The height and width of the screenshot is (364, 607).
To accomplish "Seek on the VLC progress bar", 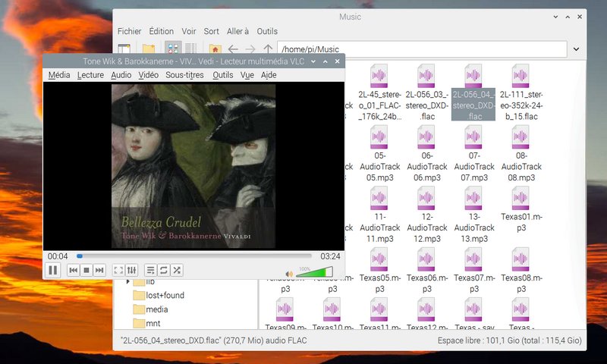I will [194, 256].
